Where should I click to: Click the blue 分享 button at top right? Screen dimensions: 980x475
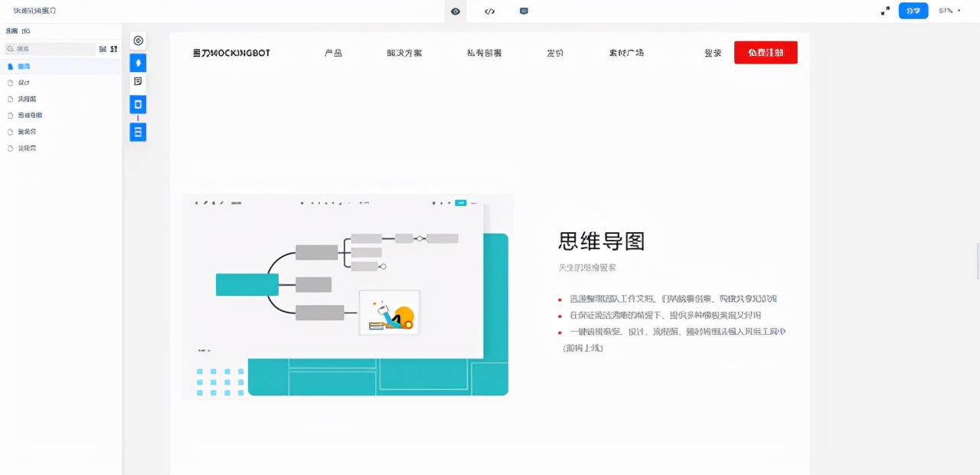tap(913, 11)
